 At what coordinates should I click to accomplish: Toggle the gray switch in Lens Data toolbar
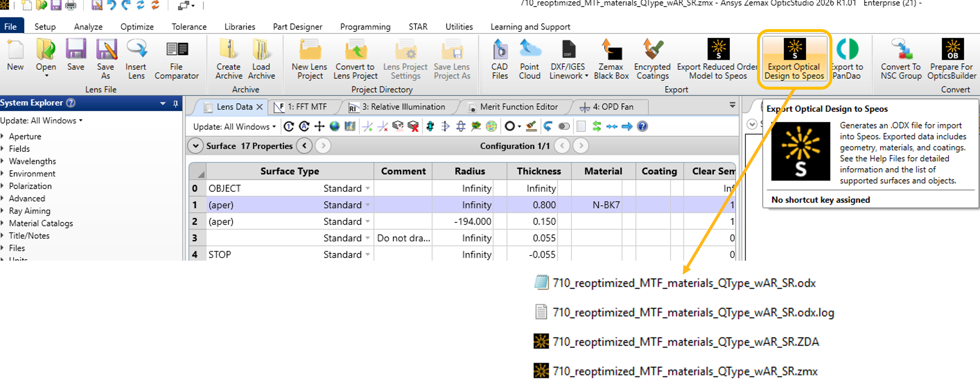pos(564,126)
